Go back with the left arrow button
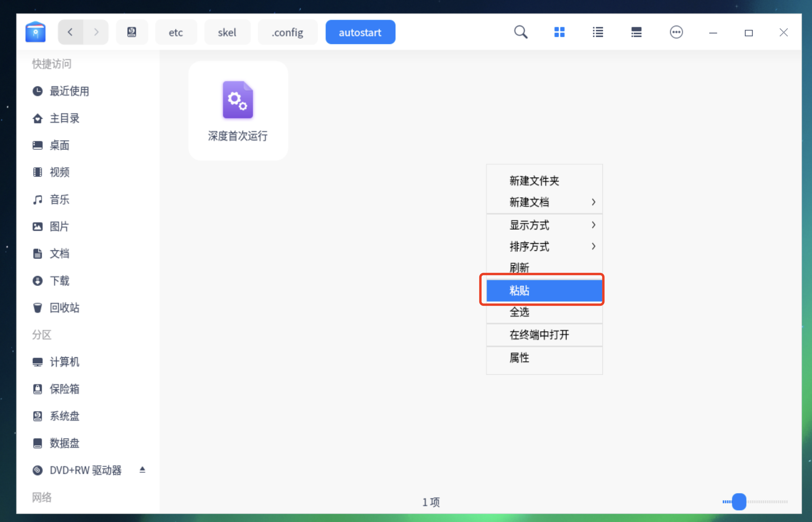This screenshot has width=812, height=522. point(71,32)
